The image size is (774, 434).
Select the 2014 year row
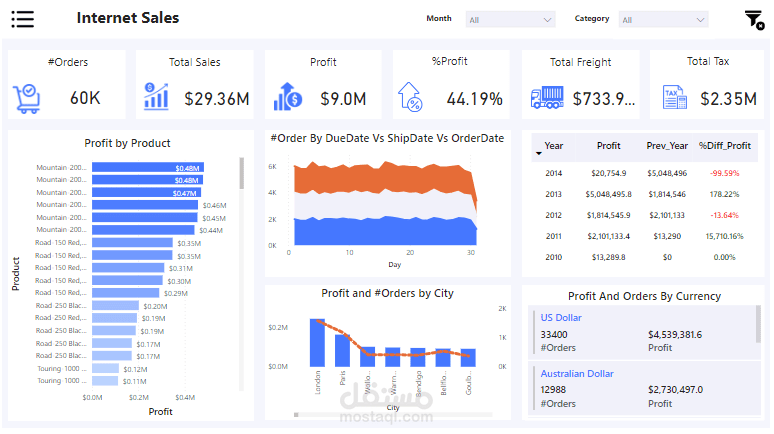(644, 173)
